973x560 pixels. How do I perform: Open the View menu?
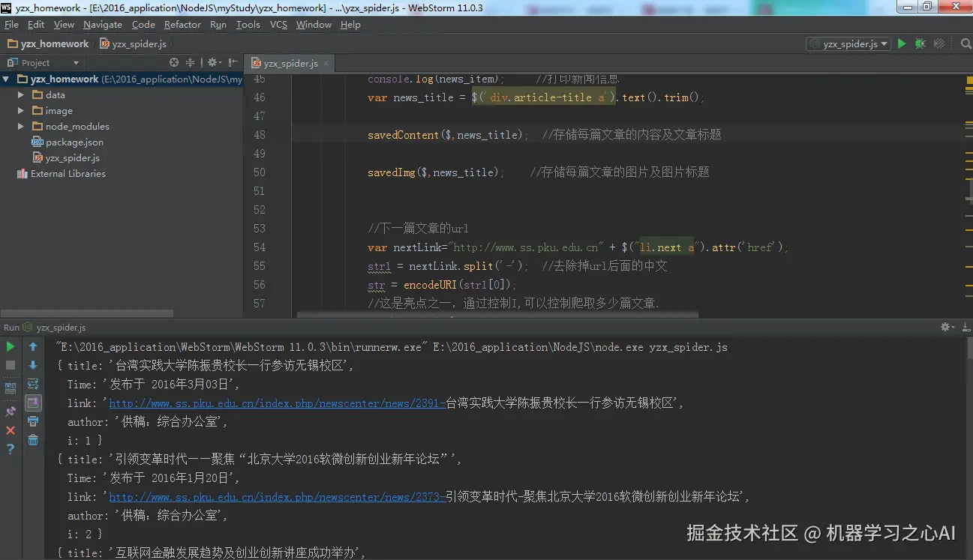point(64,25)
